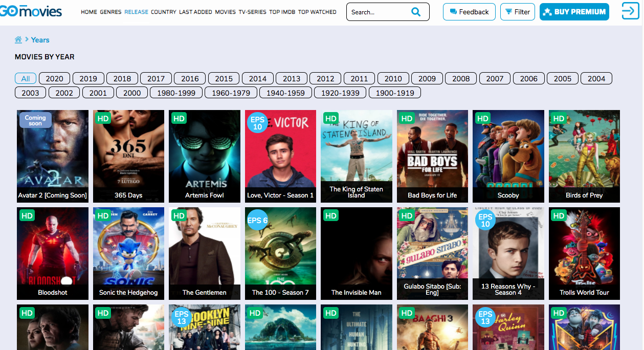Viewport: 644px width, 350px height.
Task: Open Top IMDB page
Action: (x=282, y=12)
